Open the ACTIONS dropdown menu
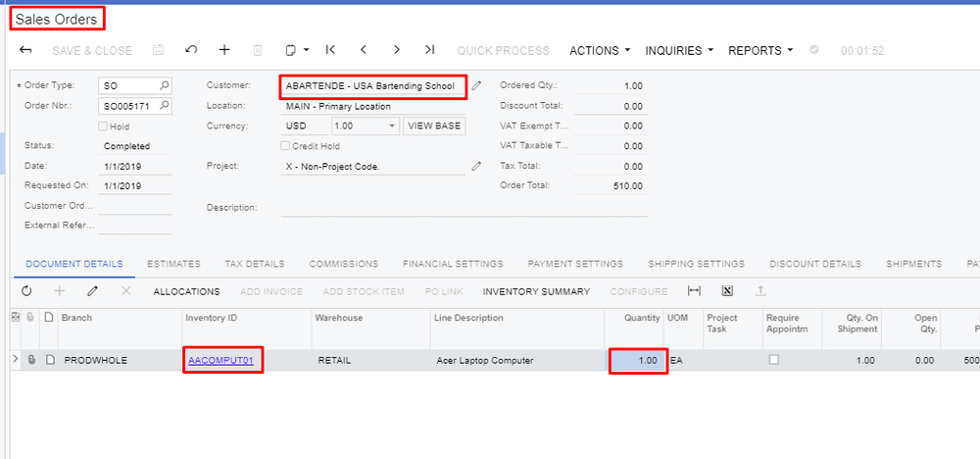This screenshot has height=459, width=980. pos(600,51)
